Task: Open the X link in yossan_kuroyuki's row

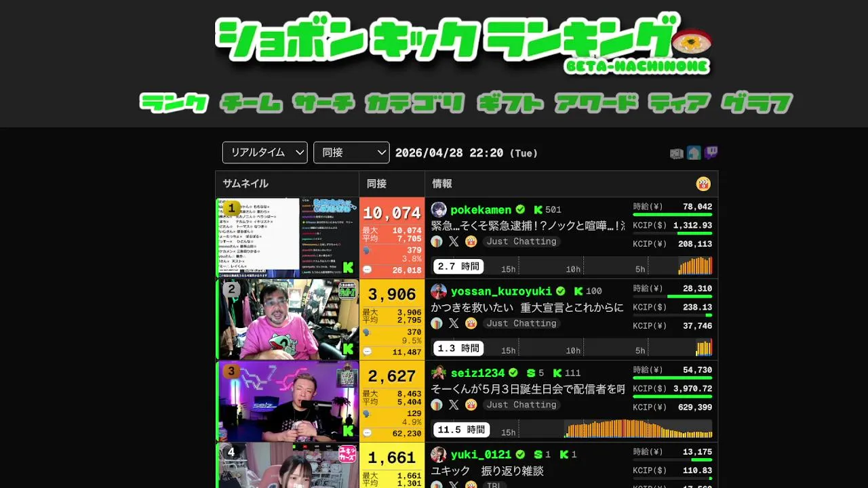Action: (x=454, y=323)
